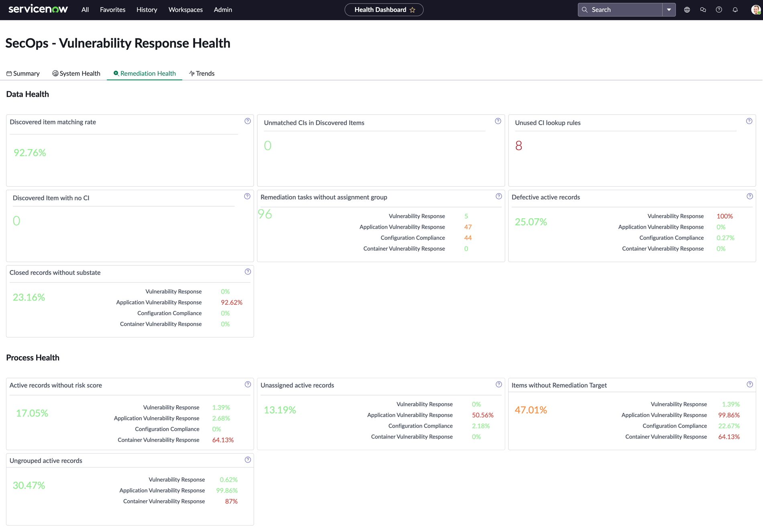This screenshot has height=532, width=763.
Task: Click the 100% defective Vulnerability Response value
Action: pyautogui.click(x=725, y=216)
